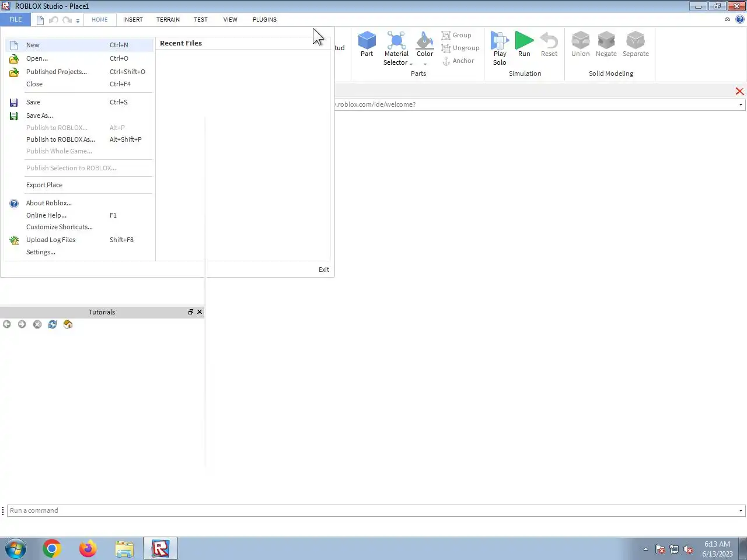The width and height of the screenshot is (747, 560).
Task: Click the Union solid modeling icon
Action: 580,40
